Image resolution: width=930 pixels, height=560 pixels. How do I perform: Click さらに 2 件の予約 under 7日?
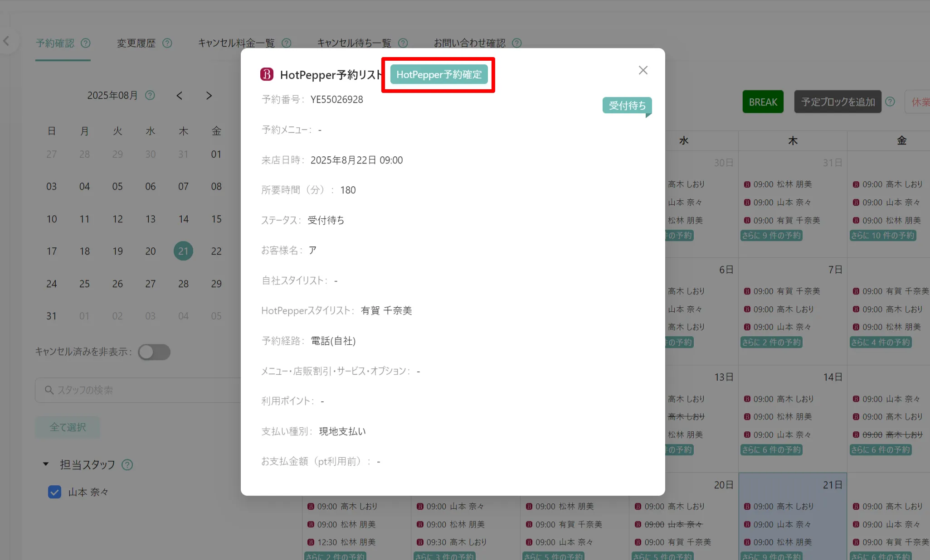(771, 343)
